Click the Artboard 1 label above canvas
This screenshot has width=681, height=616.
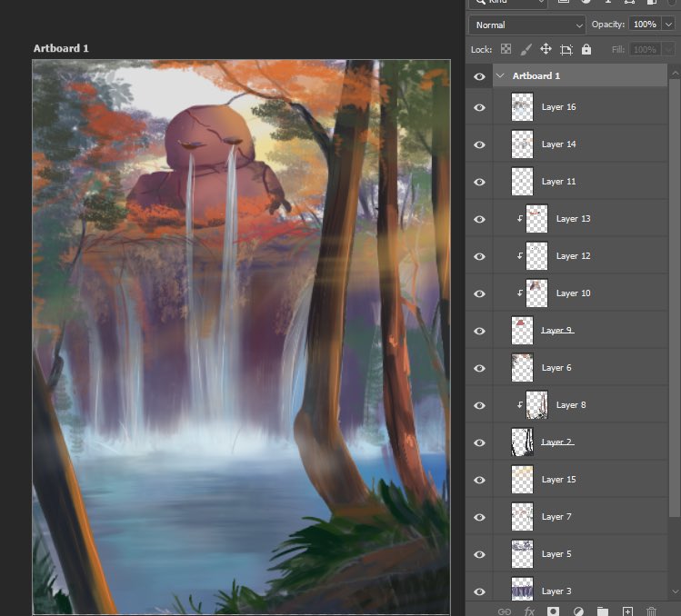point(61,48)
